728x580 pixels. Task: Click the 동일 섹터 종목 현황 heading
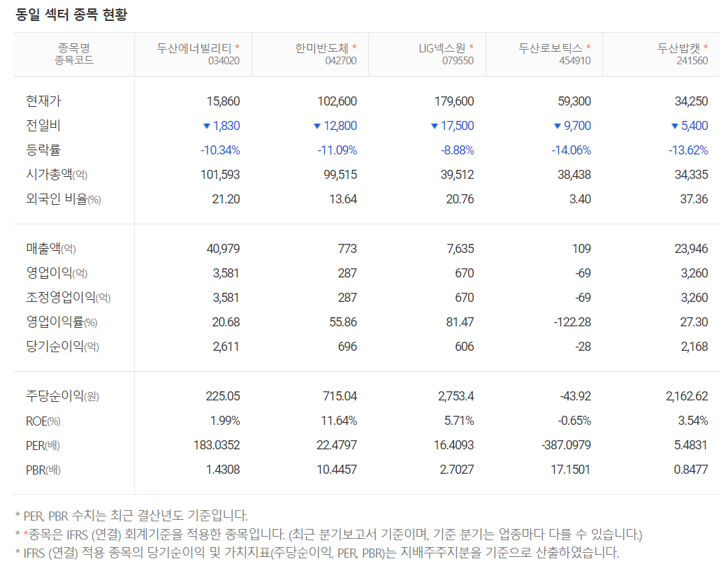click(71, 15)
